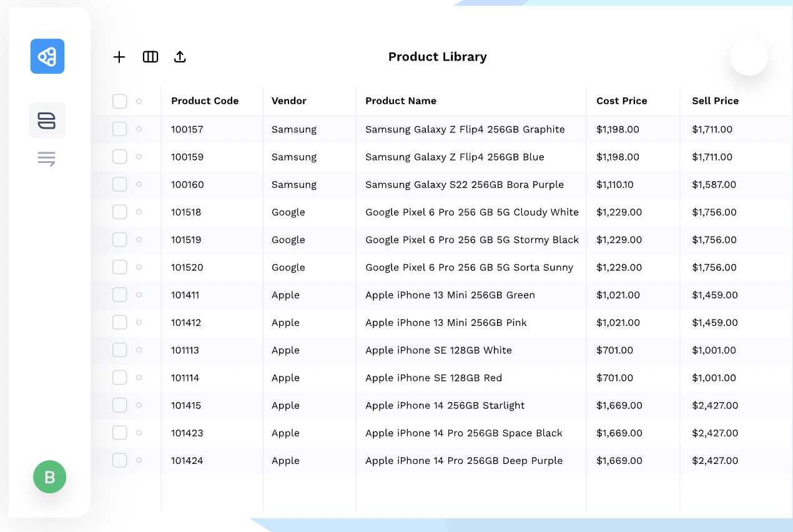Click Apple iPhone 14 256GB Starlight
The image size is (793, 532).
445,405
